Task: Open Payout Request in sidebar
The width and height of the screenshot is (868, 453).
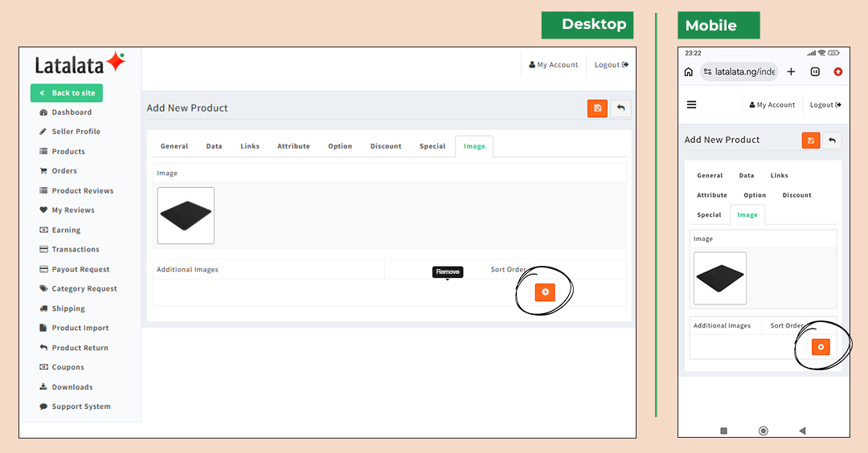Action: click(75, 269)
